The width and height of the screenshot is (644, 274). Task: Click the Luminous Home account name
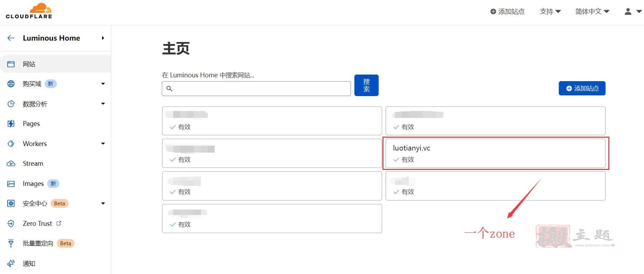[52, 38]
